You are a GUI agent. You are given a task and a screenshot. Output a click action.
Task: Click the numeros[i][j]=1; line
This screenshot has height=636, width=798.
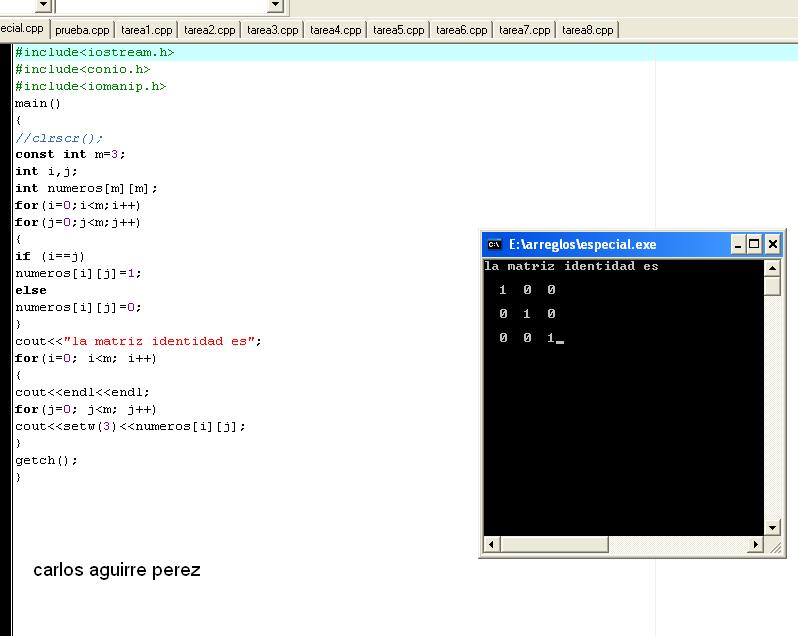78,274
